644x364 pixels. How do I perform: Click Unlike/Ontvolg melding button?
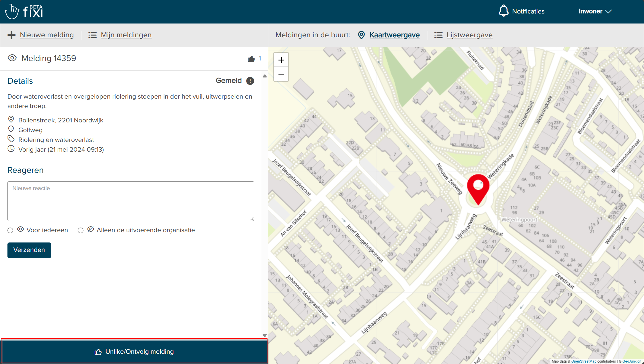134,352
